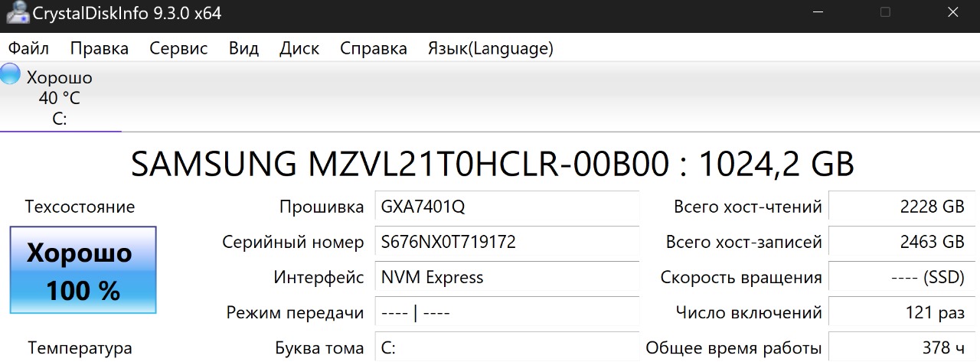Click the power-on hours value 378 ч
The width and height of the screenshot is (980, 362).
click(900, 348)
